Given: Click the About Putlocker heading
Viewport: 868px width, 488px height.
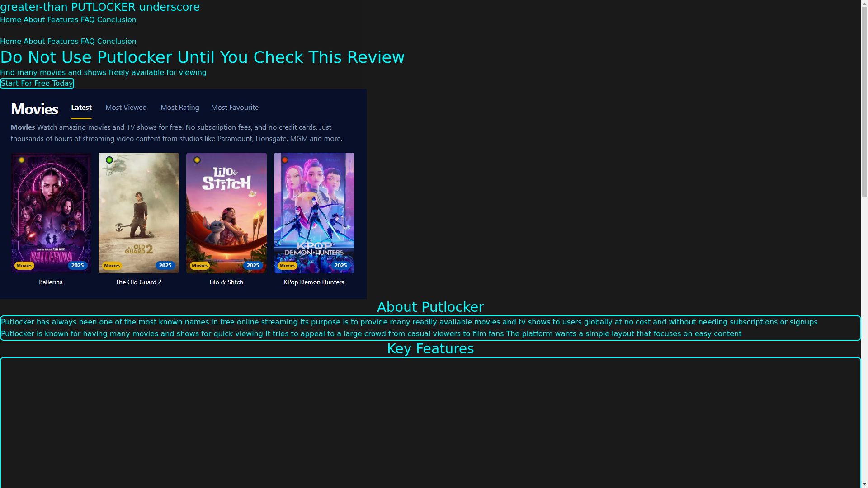Looking at the screenshot, I should pyautogui.click(x=430, y=307).
